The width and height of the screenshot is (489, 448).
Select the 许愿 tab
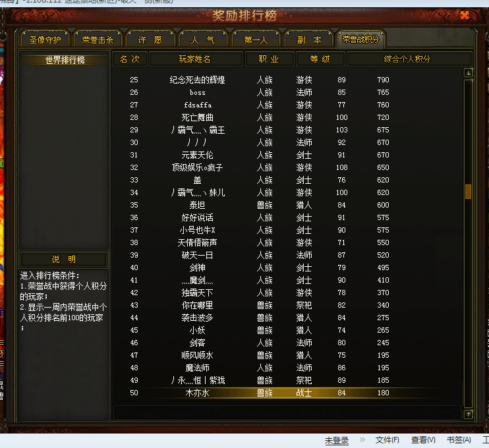pos(151,40)
